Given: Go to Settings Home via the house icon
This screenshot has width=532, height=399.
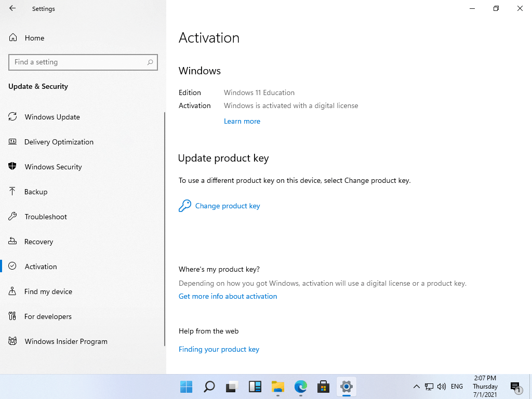Looking at the screenshot, I should point(12,37).
